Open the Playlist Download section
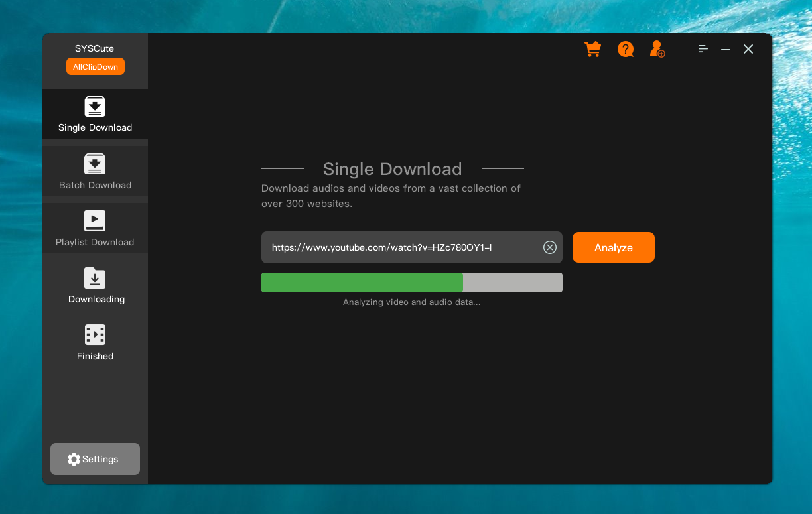 click(x=95, y=229)
